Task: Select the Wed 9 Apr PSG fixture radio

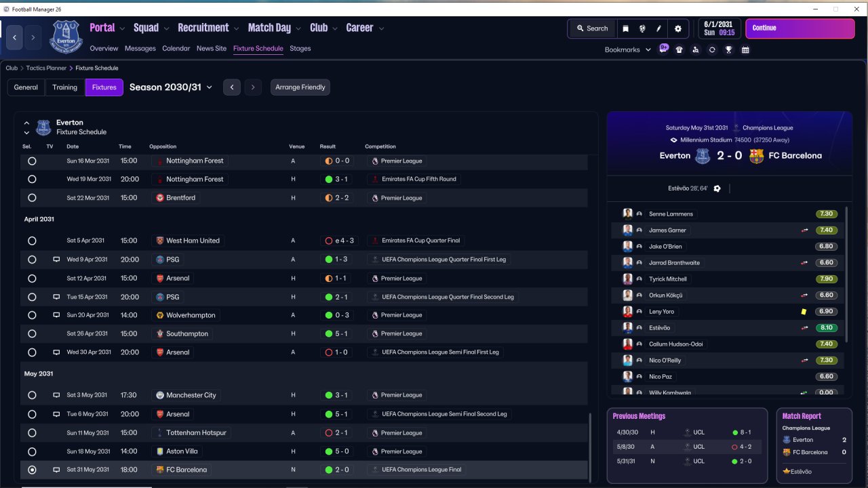Action: [x=32, y=260]
